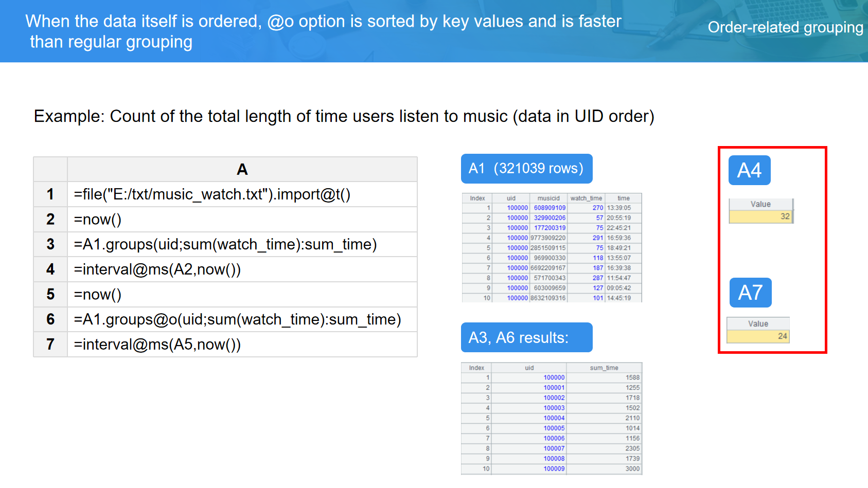This screenshot has height=488, width=868.
Task: Select the A4 value cell showing 32
Action: click(760, 216)
